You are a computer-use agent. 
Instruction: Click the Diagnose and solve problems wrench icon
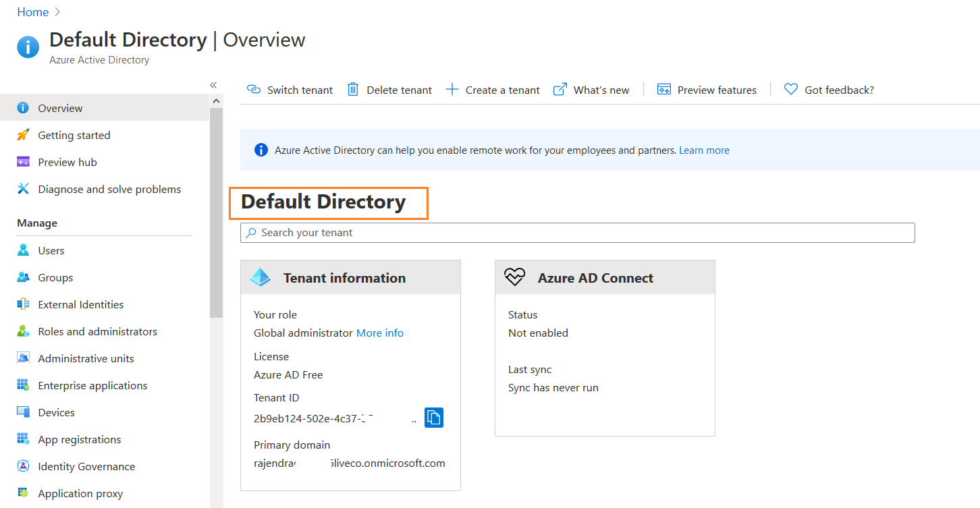click(x=23, y=189)
